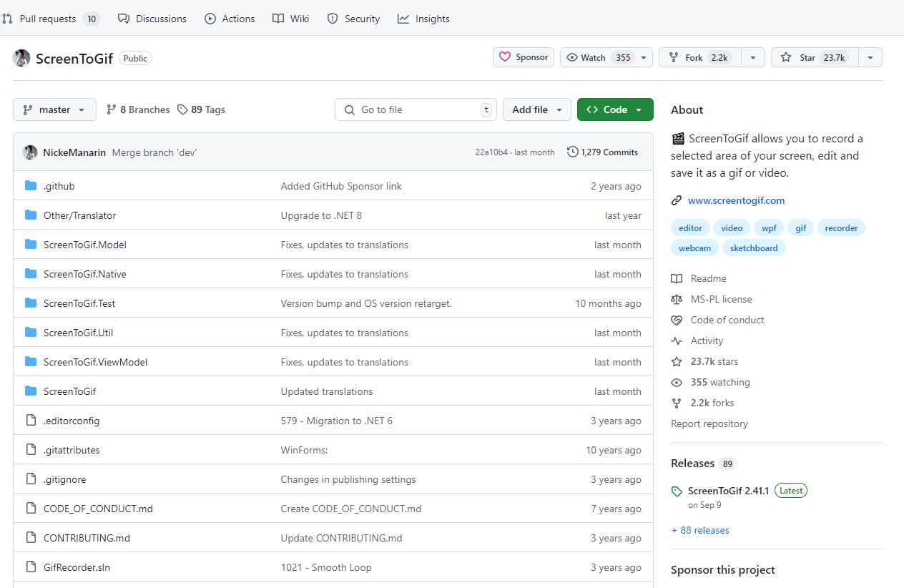View the Insights tab
This screenshot has width=904, height=588.
click(x=423, y=19)
